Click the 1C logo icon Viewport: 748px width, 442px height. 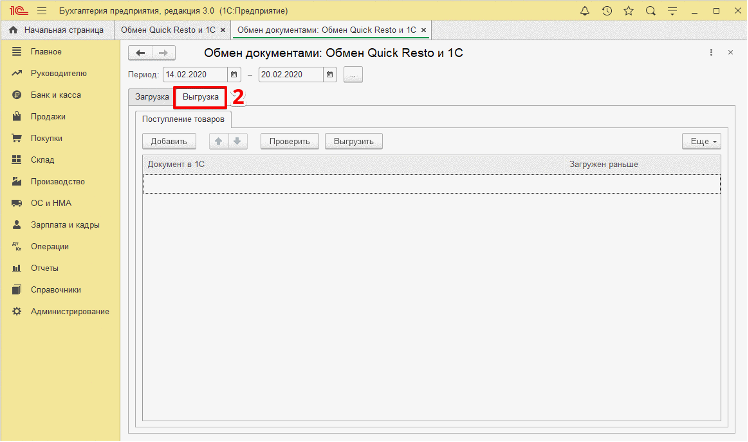point(18,10)
